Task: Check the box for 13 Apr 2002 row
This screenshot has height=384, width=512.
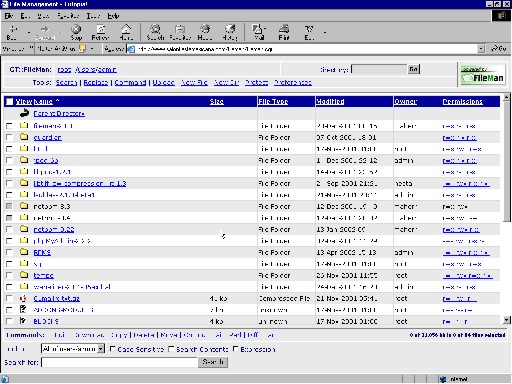Action: (9, 252)
